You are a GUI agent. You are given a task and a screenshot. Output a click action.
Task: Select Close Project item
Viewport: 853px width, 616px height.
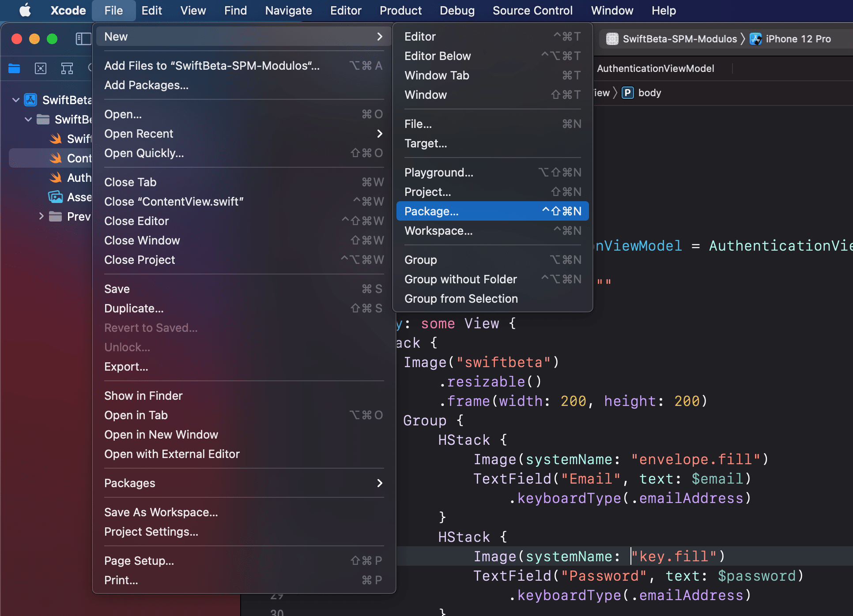pyautogui.click(x=244, y=260)
